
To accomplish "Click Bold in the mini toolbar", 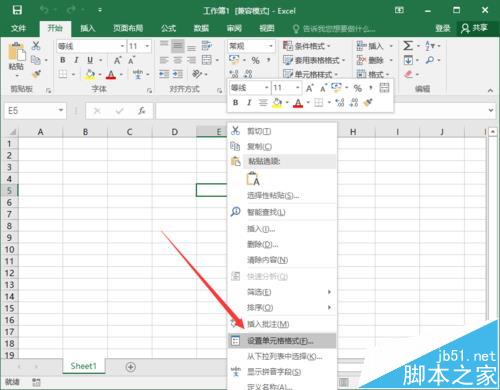I will click(x=235, y=103).
